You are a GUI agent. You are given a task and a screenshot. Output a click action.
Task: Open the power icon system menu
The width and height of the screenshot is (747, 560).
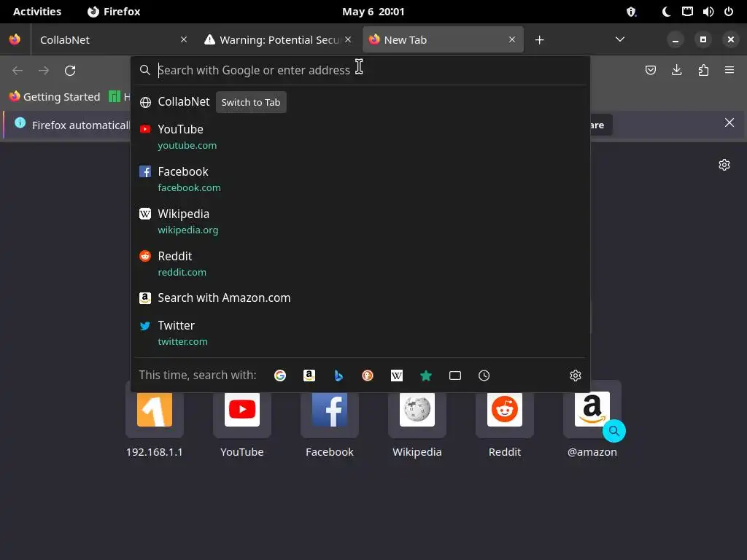(x=729, y=12)
